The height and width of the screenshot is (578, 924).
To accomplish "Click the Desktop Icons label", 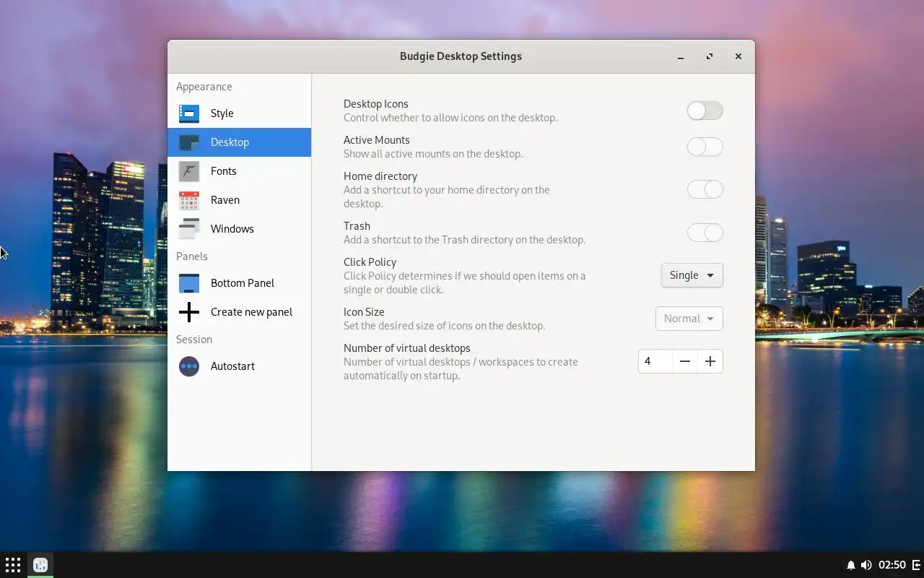I will 376,104.
